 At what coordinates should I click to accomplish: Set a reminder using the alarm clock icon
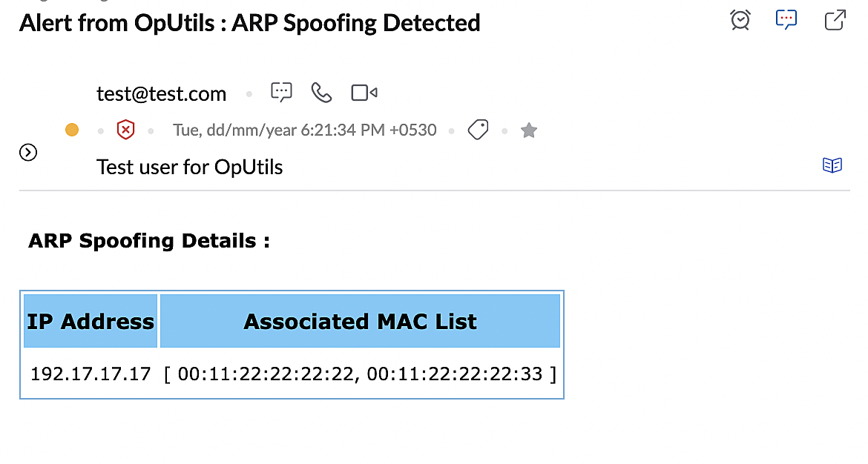click(x=740, y=20)
